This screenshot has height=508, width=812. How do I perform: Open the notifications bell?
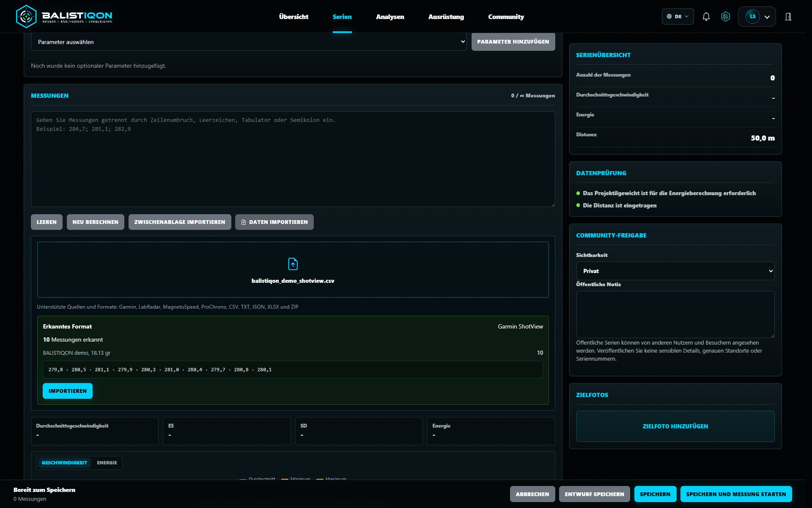coord(706,17)
